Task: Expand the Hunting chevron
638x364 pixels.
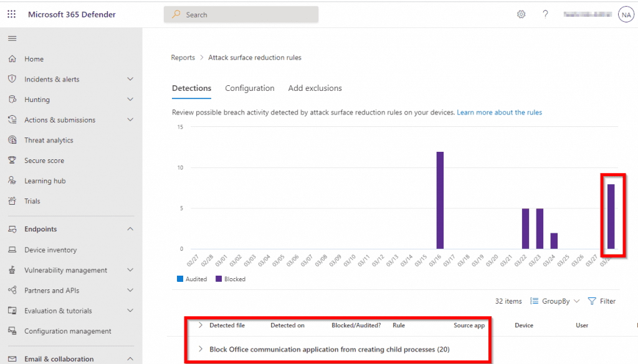Action: pos(130,99)
